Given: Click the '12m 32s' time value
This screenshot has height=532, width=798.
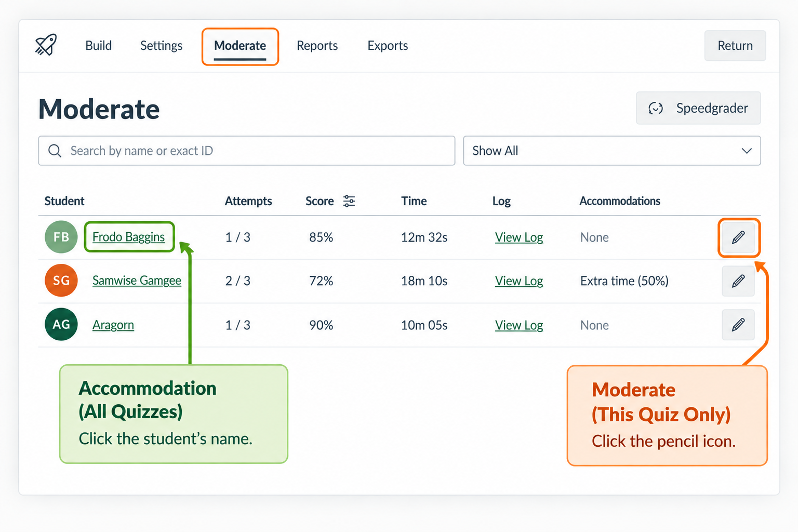Looking at the screenshot, I should tap(424, 237).
